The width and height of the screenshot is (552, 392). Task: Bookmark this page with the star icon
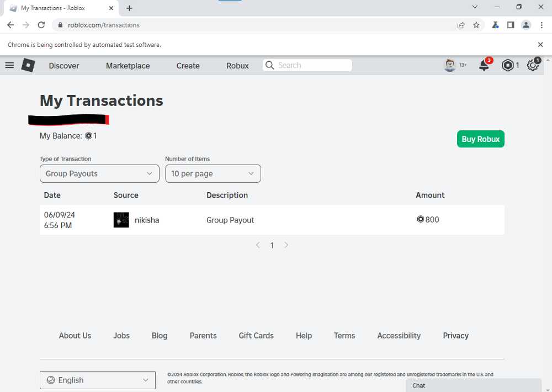(476, 25)
